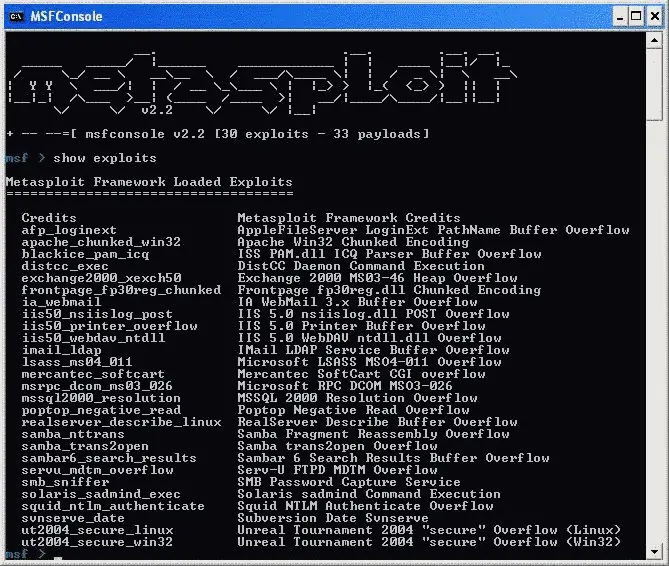Select the 'iis50_nsiislog_post' entry

point(97,314)
